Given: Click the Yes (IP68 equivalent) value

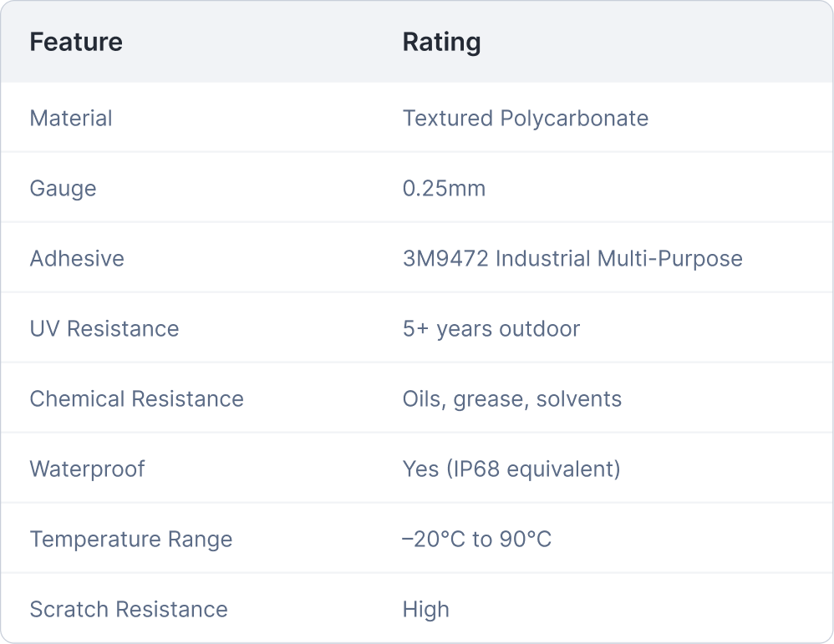Looking at the screenshot, I should pyautogui.click(x=511, y=469).
